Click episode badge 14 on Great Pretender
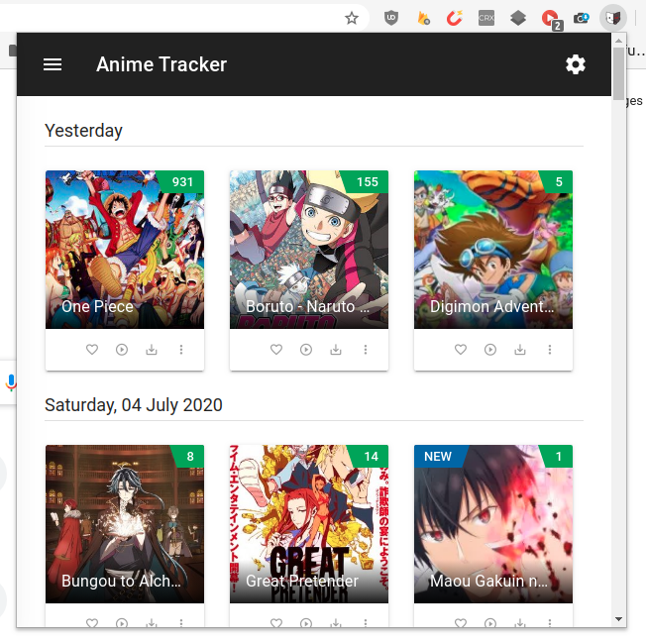Screen dimensions: 646x644 point(370,456)
